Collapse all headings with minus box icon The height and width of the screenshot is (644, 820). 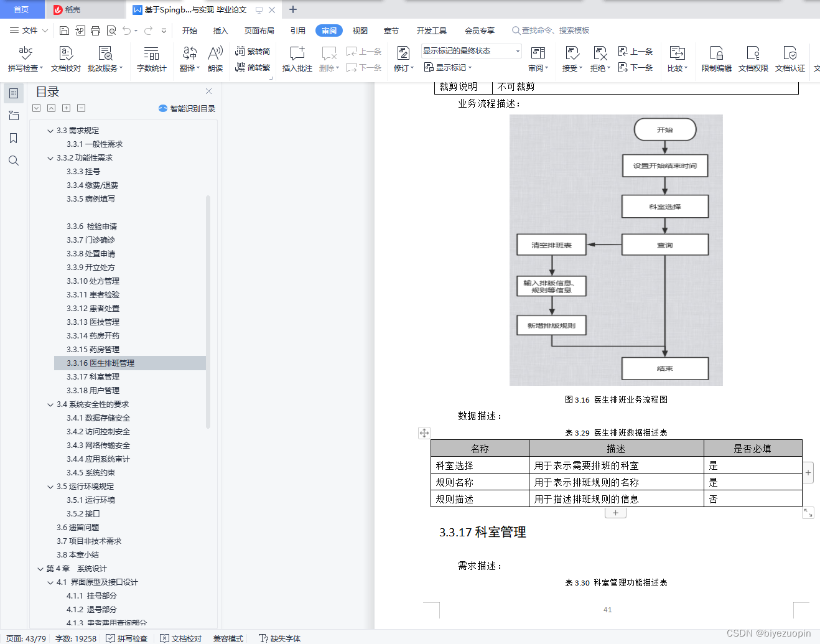[81, 108]
